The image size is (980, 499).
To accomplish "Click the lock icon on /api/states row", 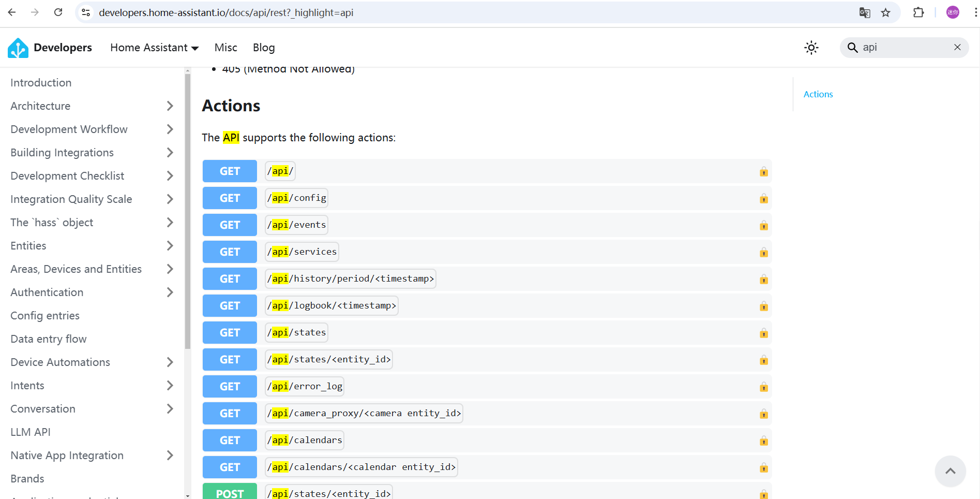I will (763, 333).
